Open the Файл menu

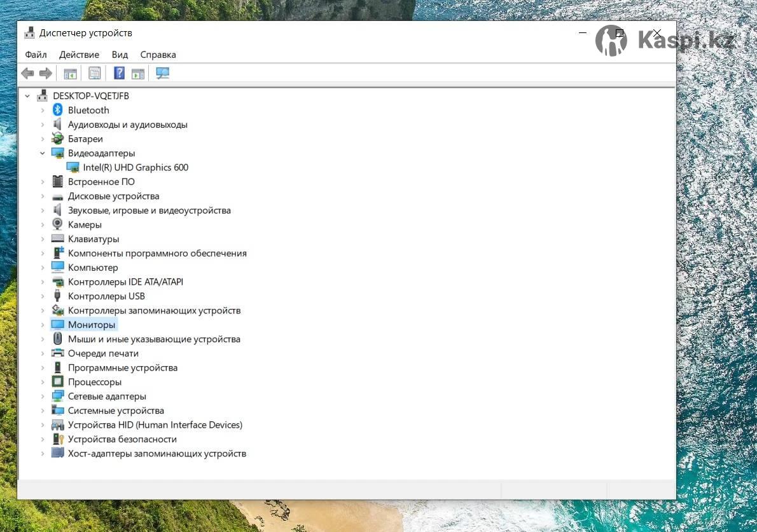coord(36,55)
